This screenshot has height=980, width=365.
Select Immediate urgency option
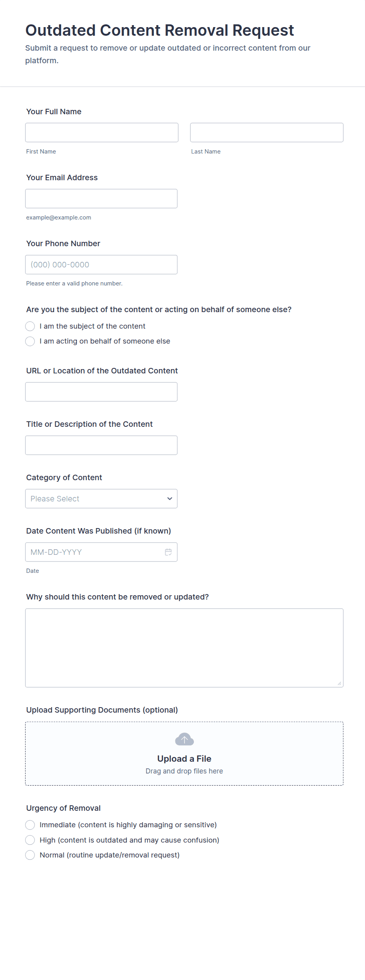[30, 825]
